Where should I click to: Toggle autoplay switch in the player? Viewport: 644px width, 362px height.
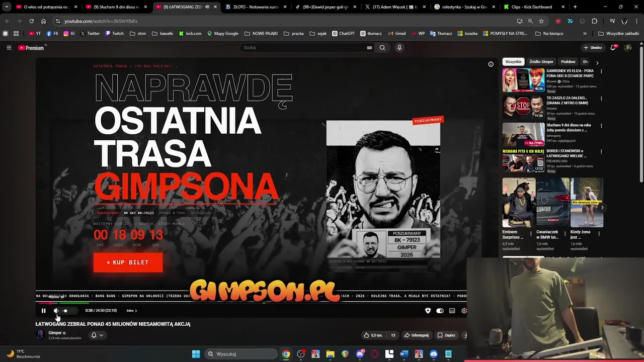tap(440, 311)
